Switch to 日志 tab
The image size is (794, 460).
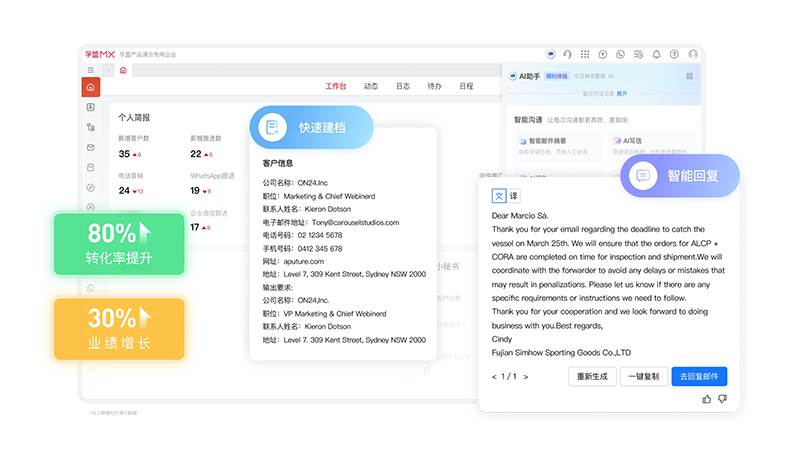(403, 86)
